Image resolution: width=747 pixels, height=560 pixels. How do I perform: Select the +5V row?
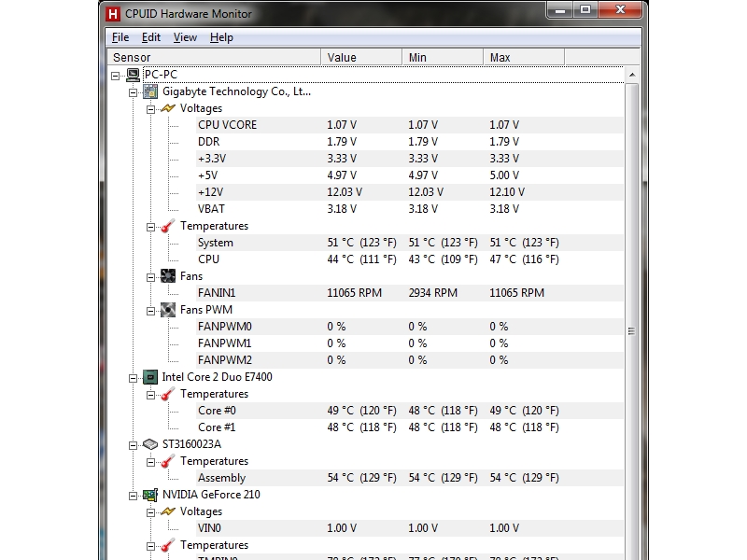(410, 175)
